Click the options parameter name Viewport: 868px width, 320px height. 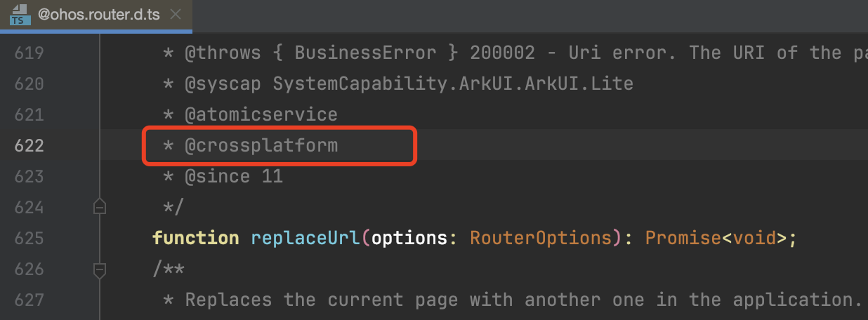409,239
